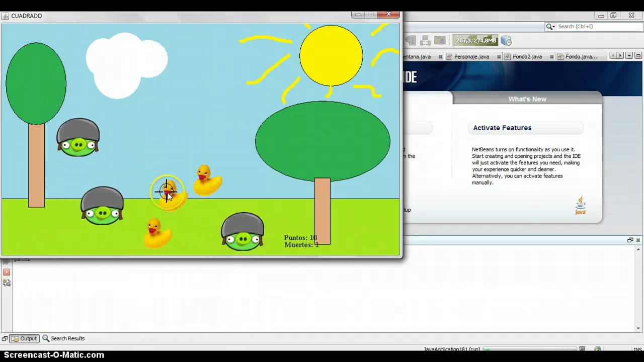Restore down the NetBeans IDE window
The height and width of the screenshot is (362, 644).
pyautogui.click(x=613, y=16)
